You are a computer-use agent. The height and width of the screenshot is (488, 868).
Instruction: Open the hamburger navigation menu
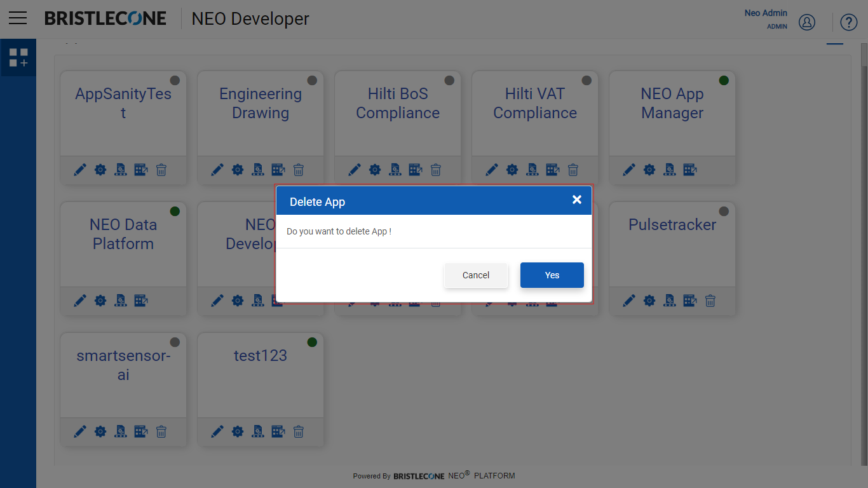coord(18,18)
